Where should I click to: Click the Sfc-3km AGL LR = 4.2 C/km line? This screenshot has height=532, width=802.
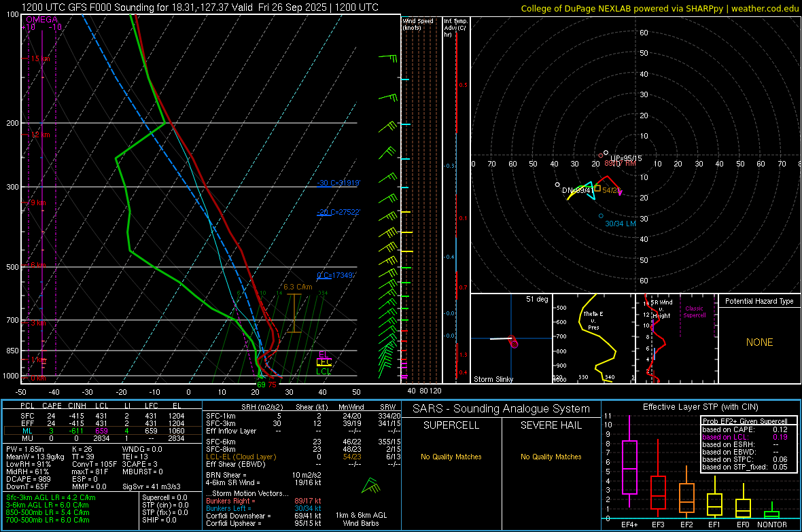click(51, 497)
